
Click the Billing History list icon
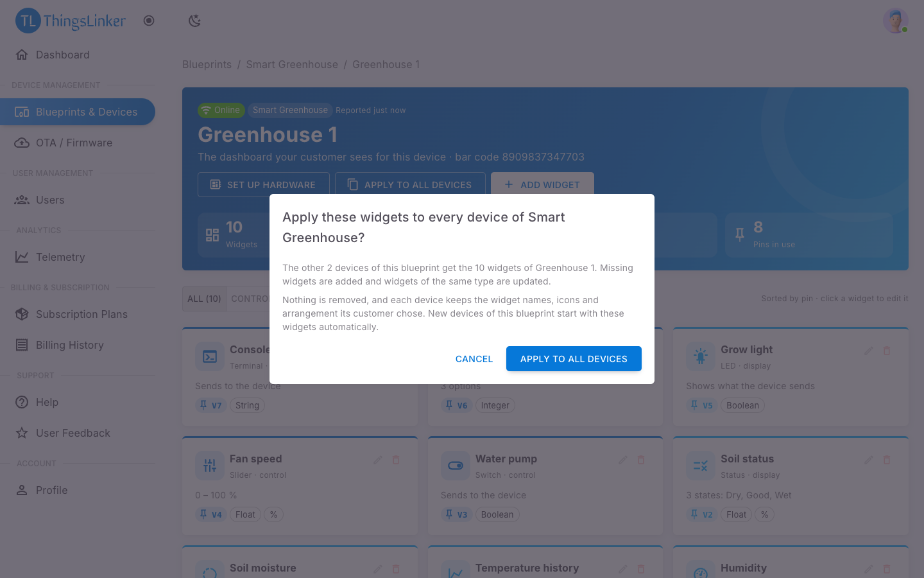[x=22, y=345]
